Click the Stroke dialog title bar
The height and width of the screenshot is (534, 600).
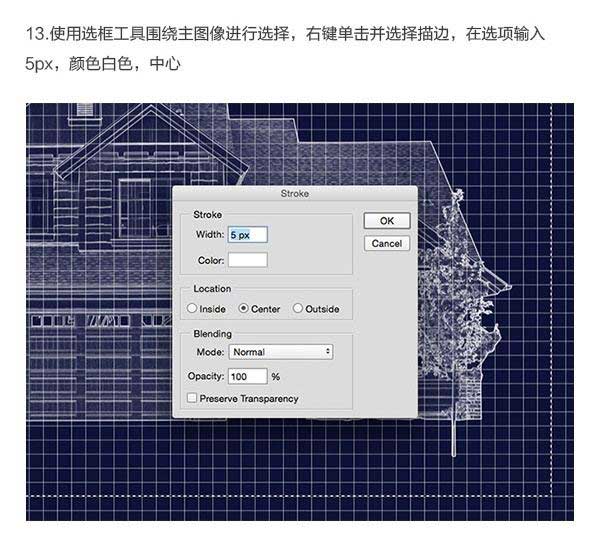(295, 194)
